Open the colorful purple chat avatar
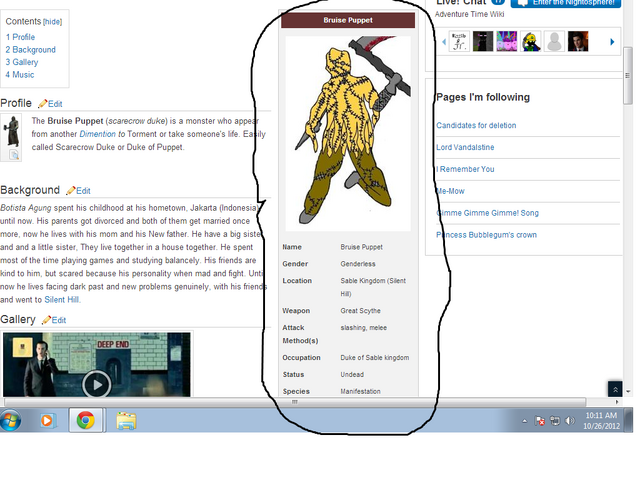 pyautogui.click(x=507, y=41)
